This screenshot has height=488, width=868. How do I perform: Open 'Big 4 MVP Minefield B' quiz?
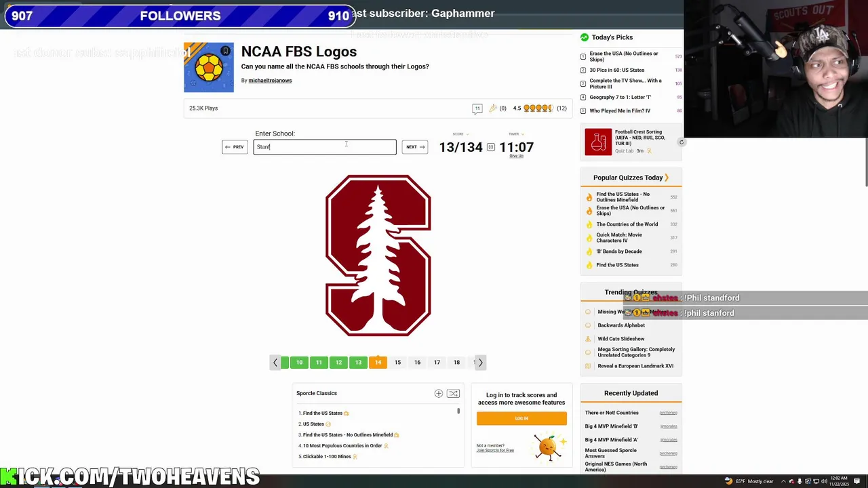(612, 426)
